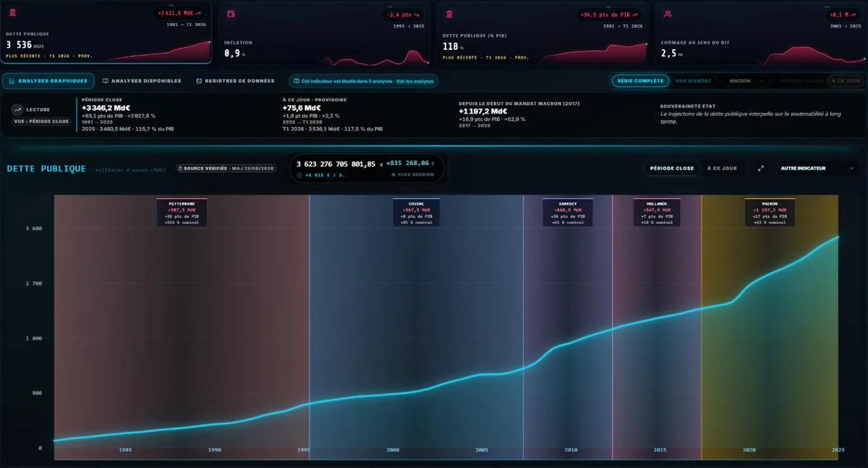Click the +3 346,2 Md€ période close figure
Image resolution: width=868 pixels, height=468 pixels.
coord(106,108)
